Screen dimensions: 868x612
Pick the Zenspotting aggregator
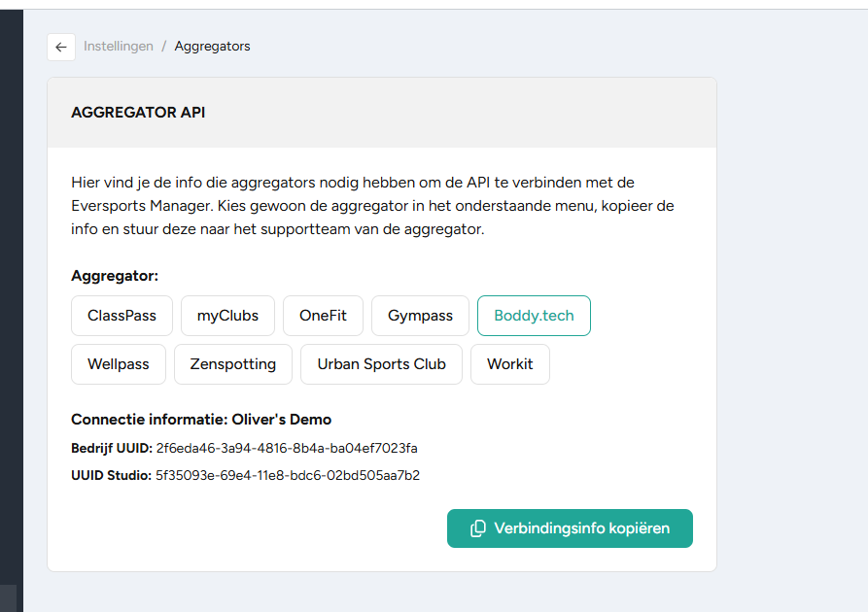233,364
